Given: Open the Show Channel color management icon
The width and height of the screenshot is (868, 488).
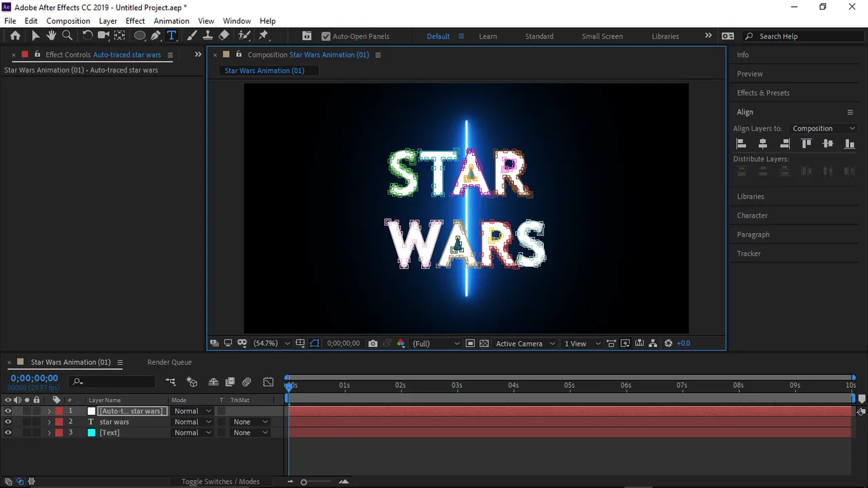Looking at the screenshot, I should click(401, 344).
